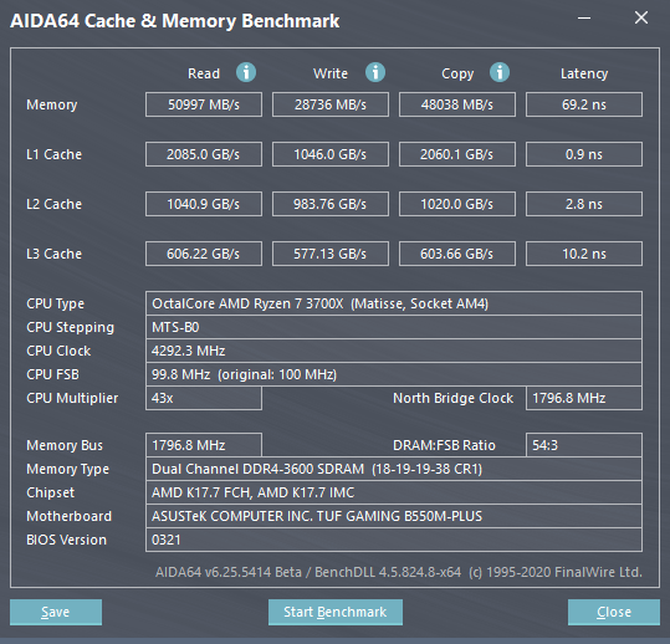The width and height of the screenshot is (670, 644).
Task: Click the BIOS Version field
Action: 394,540
